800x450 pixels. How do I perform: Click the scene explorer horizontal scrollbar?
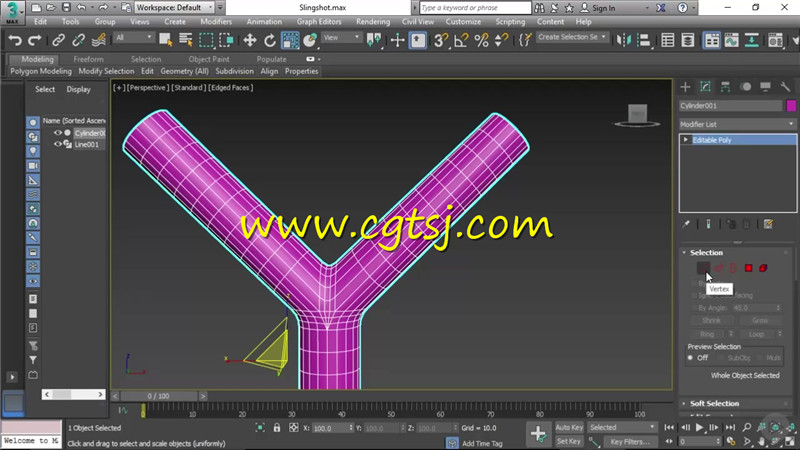tap(73, 394)
